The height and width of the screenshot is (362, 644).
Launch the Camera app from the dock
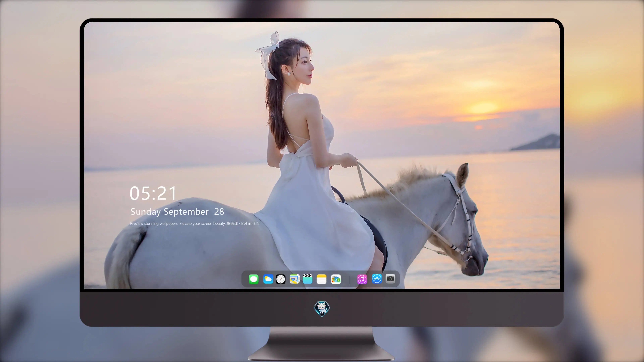[x=390, y=279]
